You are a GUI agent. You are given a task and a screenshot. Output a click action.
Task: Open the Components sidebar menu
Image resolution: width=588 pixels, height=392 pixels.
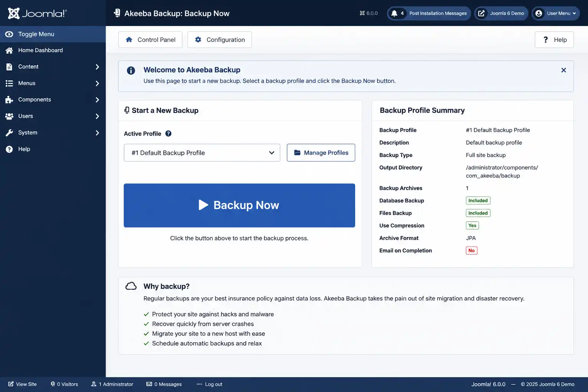[53, 100]
